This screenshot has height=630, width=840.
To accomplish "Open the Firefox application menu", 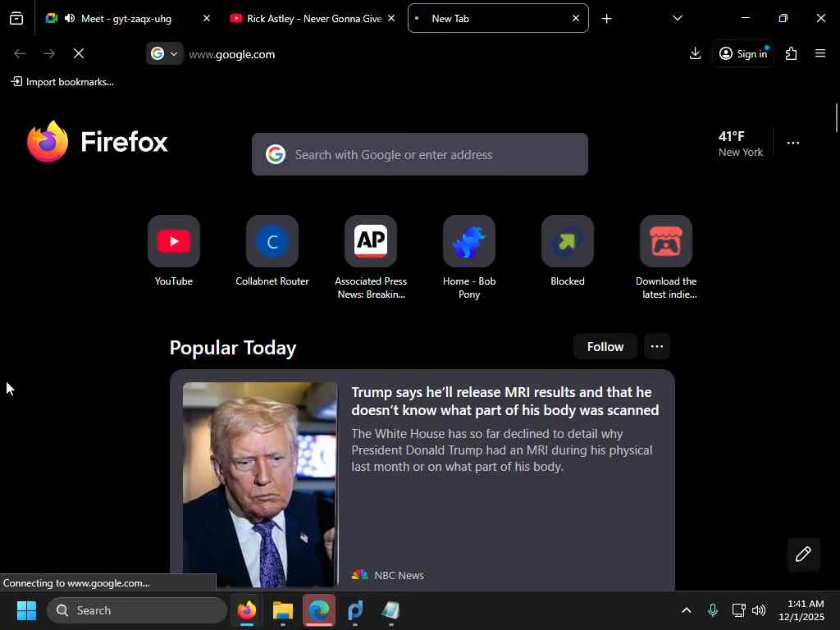I will click(819, 53).
